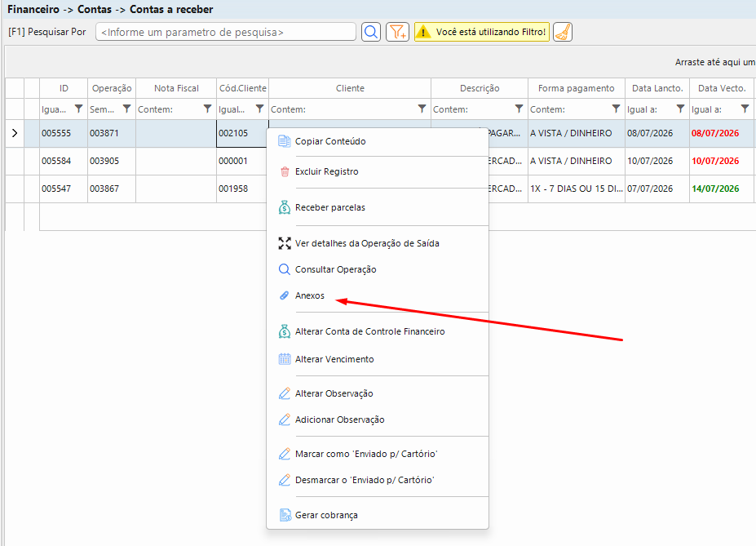Click the calendar icon for Alterar Vencimento
Image resolution: width=756 pixels, height=546 pixels.
pos(285,359)
